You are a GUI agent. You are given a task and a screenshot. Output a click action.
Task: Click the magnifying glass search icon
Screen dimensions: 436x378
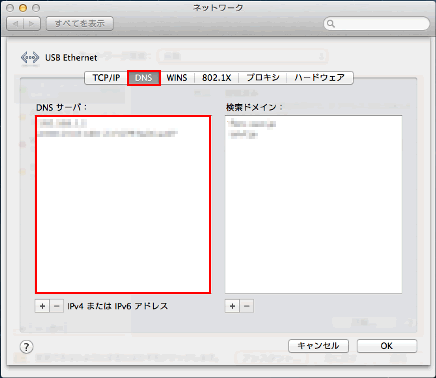pyautogui.click(x=331, y=24)
